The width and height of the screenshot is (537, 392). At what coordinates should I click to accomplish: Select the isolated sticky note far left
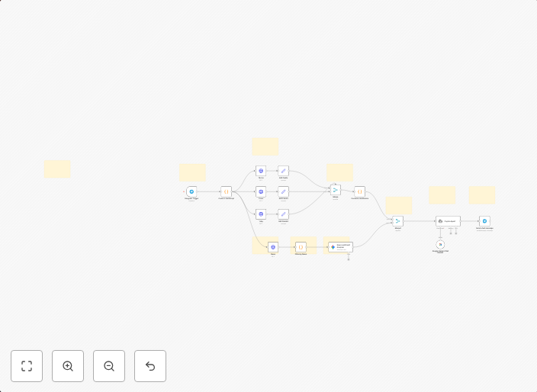(x=57, y=169)
